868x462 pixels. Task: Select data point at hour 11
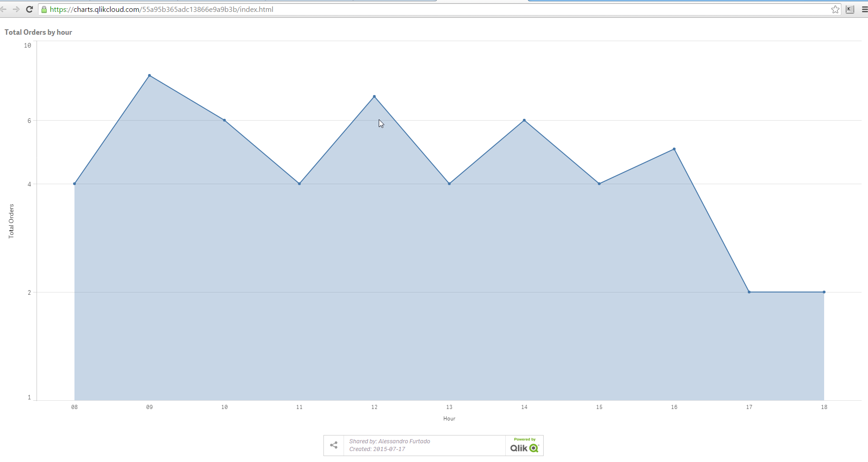(x=299, y=184)
